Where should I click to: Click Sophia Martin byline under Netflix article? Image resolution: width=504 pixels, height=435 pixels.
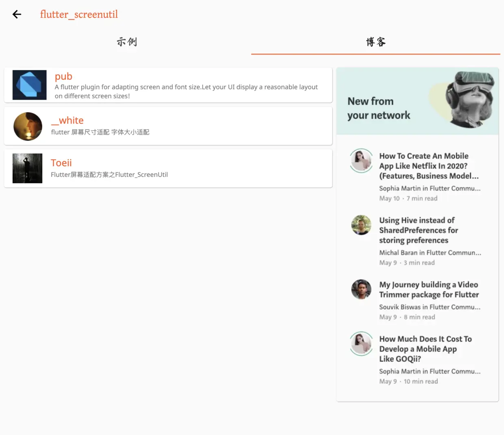tap(430, 188)
